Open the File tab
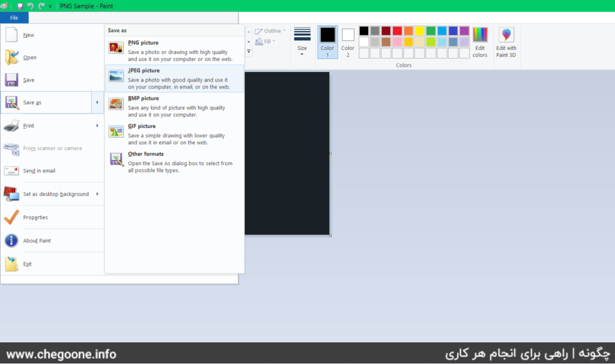 tap(14, 17)
